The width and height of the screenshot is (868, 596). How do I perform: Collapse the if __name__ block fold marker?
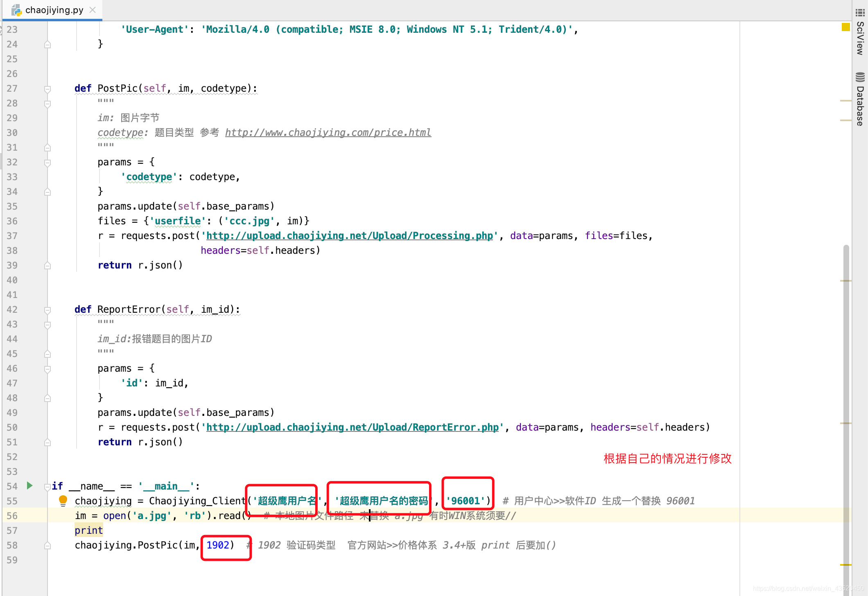(47, 487)
